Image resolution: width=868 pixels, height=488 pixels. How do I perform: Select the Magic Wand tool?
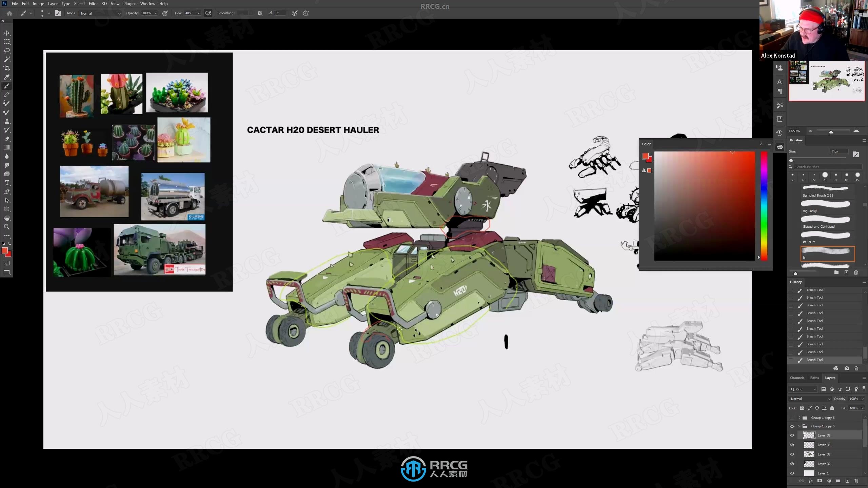6,59
